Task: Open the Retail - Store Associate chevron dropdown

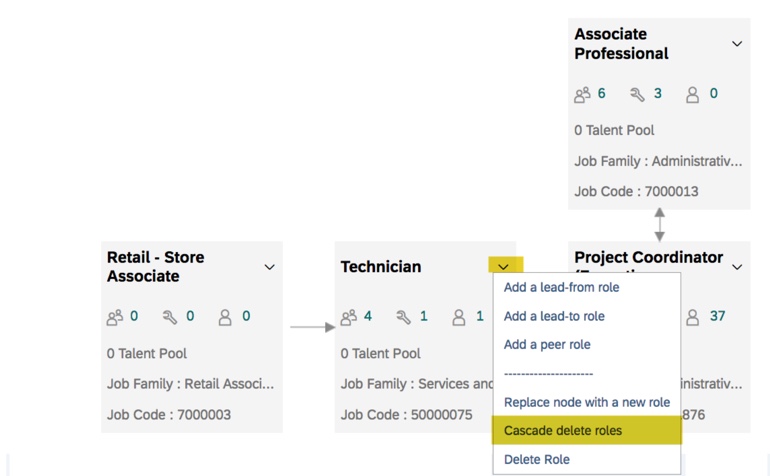Action: pyautogui.click(x=269, y=267)
